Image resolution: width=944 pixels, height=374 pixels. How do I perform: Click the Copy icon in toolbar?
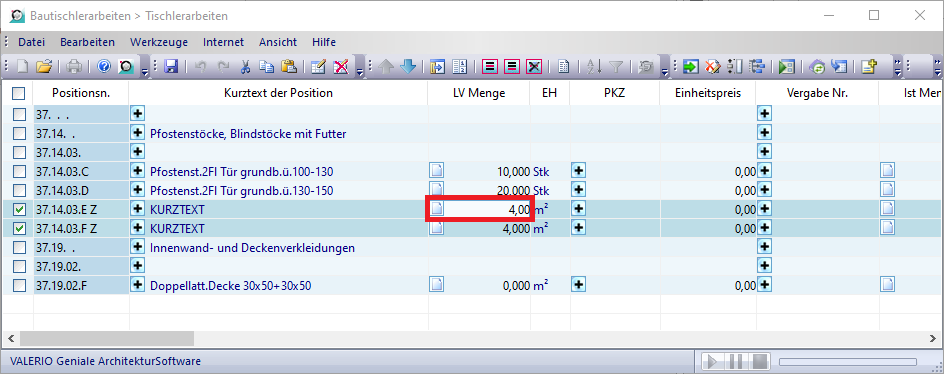click(x=267, y=67)
